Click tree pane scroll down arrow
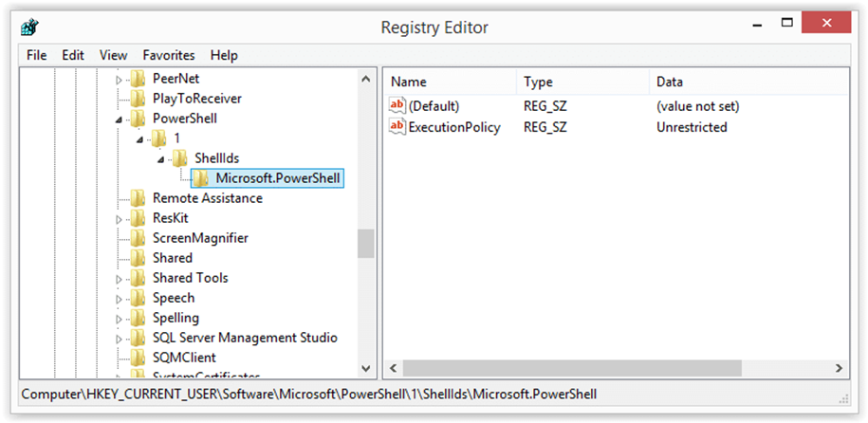 366,368
